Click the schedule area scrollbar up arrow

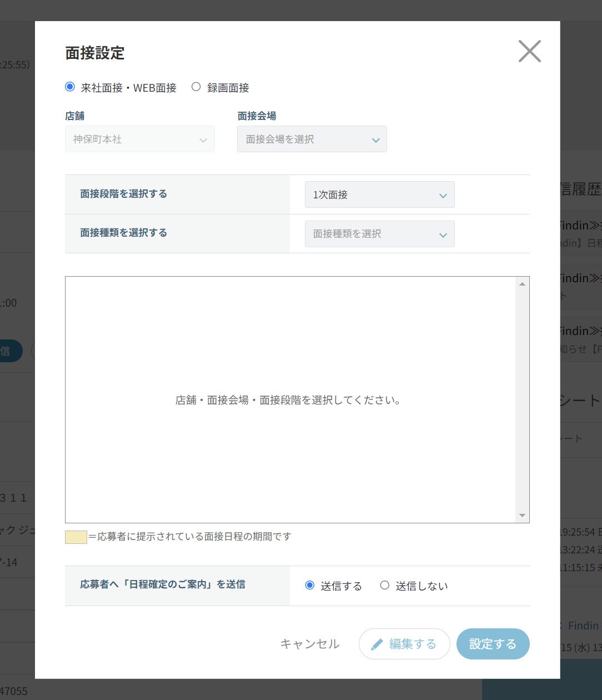coord(522,284)
